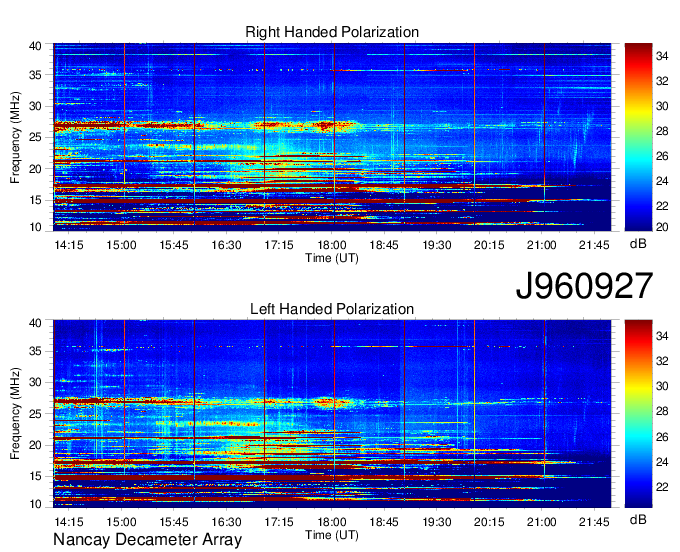Click the 'dB' unit label under the bottom colorbar

coord(638,519)
